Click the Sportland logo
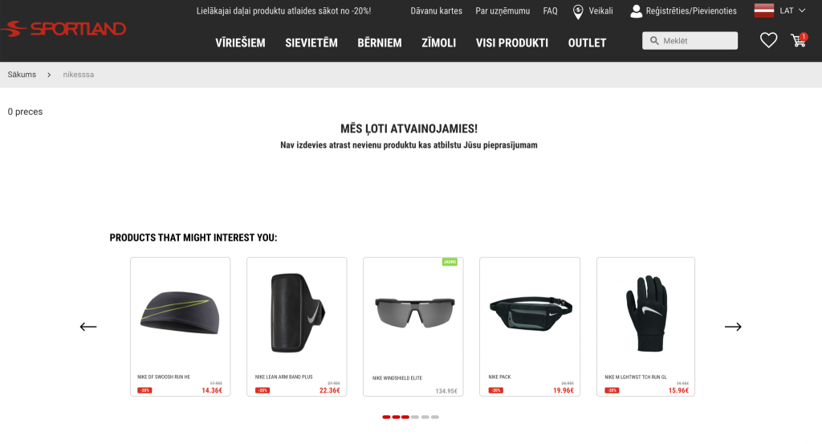The height and width of the screenshot is (444, 822). click(x=63, y=29)
